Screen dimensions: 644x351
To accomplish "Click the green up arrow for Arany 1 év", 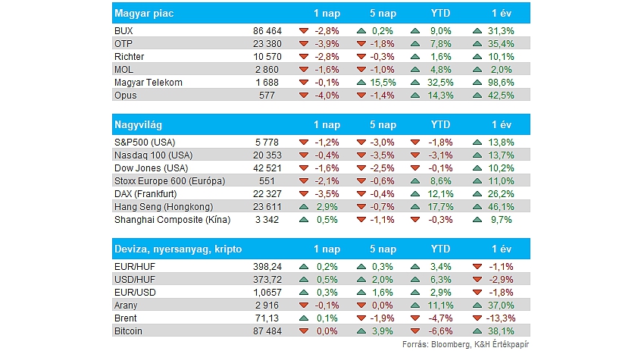I will point(477,306).
